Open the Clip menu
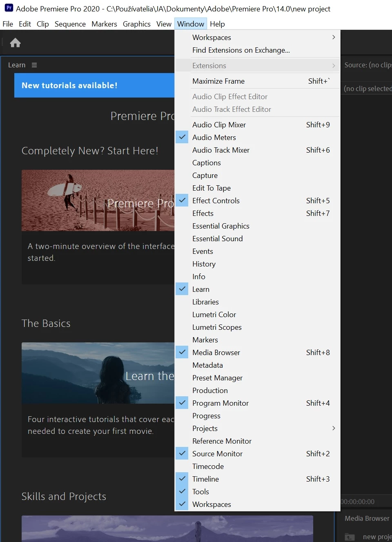The image size is (392, 542). [x=43, y=24]
